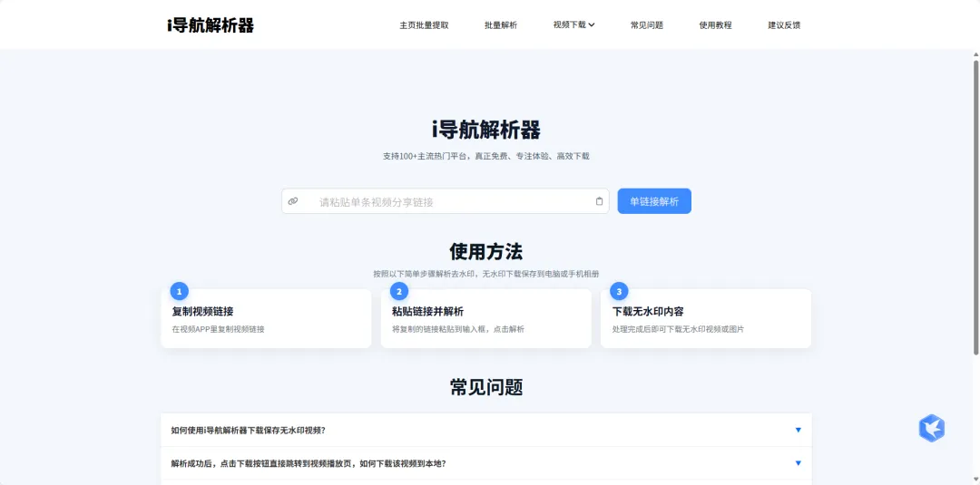
Task: Click the text 在视频APP里复制视频链接
Action: (x=218, y=329)
